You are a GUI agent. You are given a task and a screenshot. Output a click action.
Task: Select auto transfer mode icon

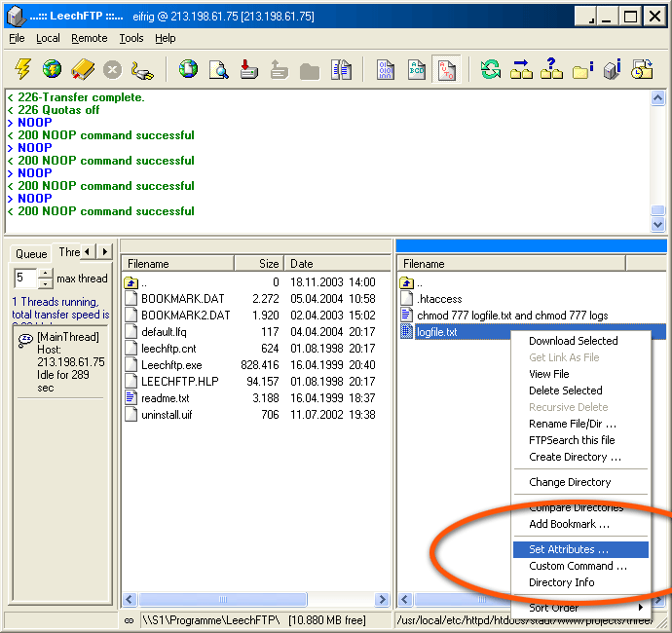[446, 69]
